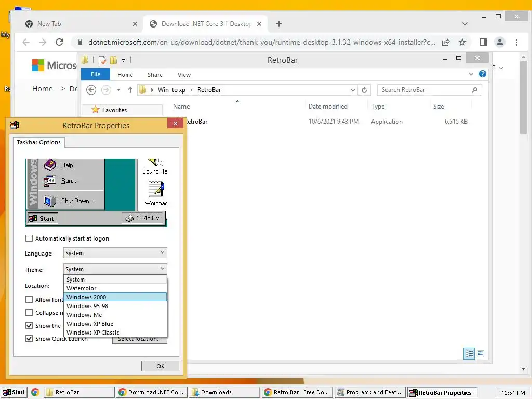Choose Watercolor theme option
Screen dimensions: 532x399
(115, 288)
